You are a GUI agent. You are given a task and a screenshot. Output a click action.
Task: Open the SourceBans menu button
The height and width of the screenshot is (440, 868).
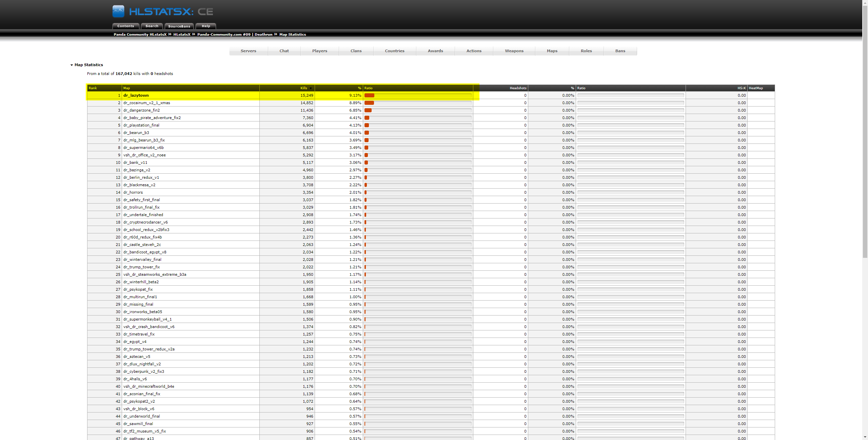(179, 26)
